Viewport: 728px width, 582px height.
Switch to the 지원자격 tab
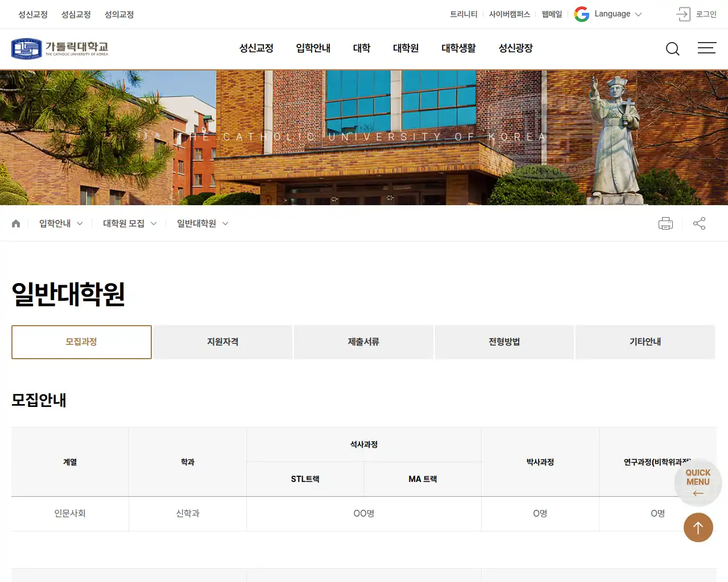tap(223, 342)
